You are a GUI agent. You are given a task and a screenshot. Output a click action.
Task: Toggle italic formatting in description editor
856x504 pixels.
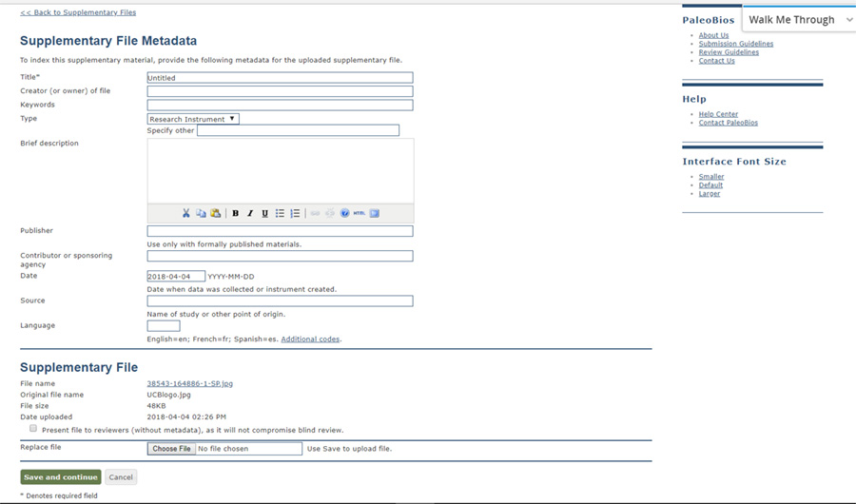[x=250, y=213]
